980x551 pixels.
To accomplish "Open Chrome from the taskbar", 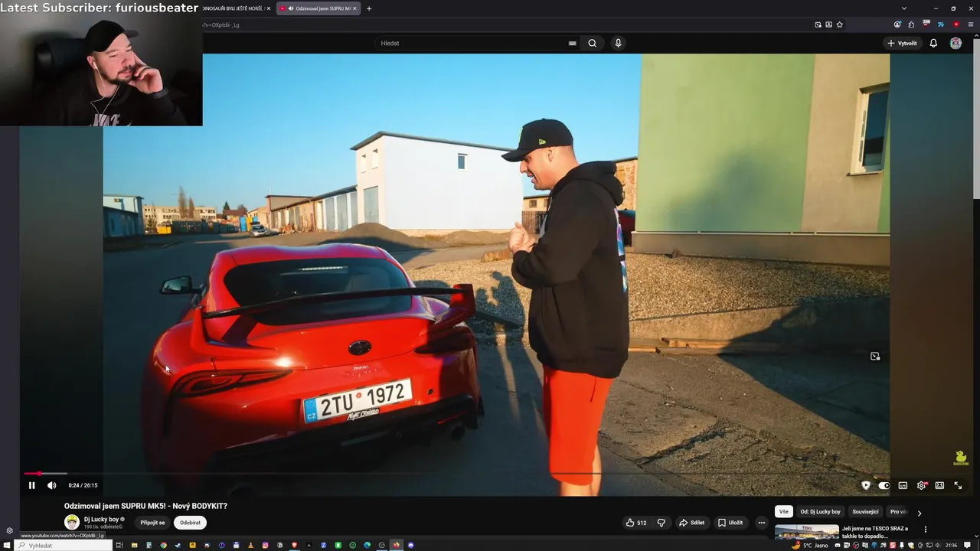I will [x=162, y=545].
